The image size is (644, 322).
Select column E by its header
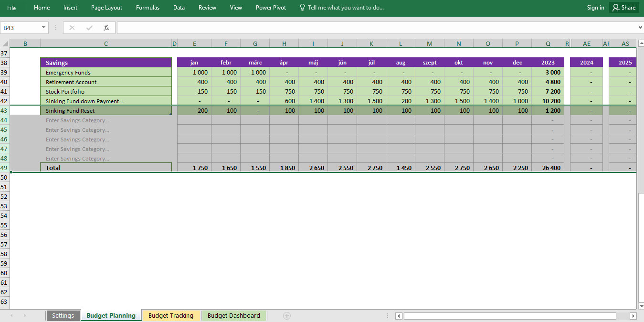(194, 43)
